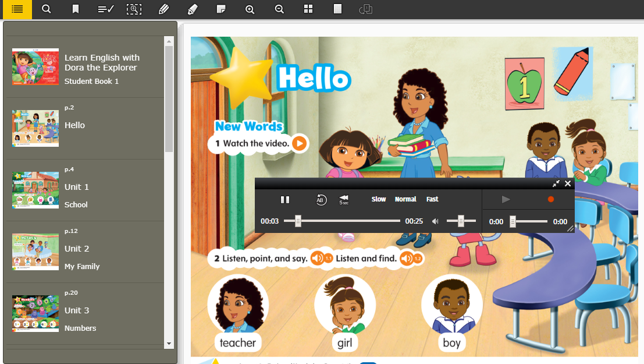
Task: Click the audio progress slider handle
Action: click(x=298, y=221)
